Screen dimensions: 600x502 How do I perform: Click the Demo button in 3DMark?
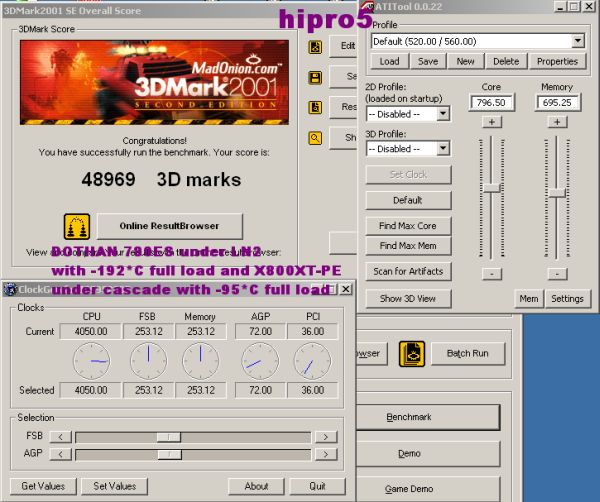(427, 454)
